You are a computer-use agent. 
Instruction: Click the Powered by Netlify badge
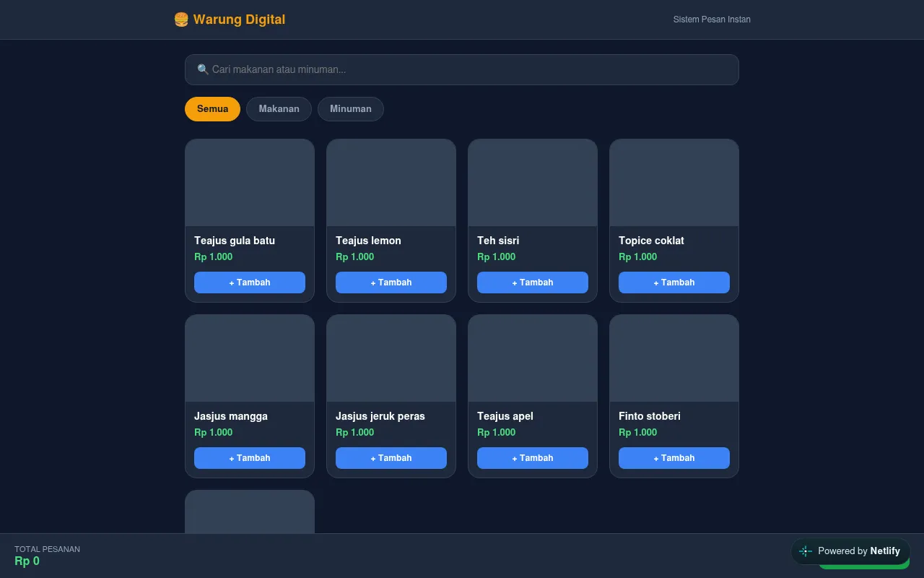(850, 551)
